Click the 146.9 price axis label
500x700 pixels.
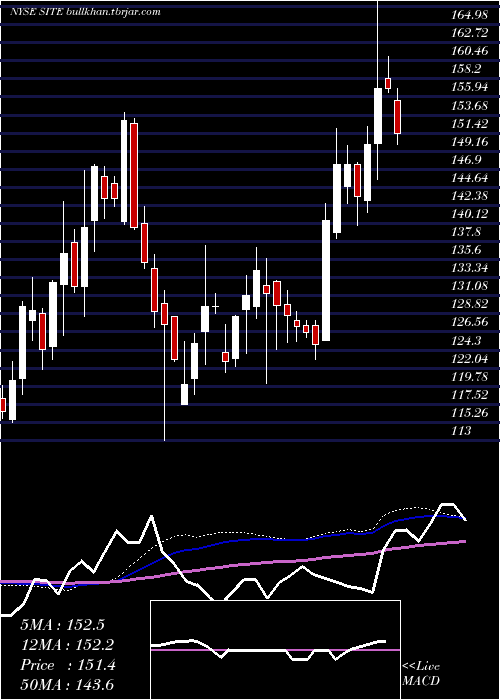(466, 159)
